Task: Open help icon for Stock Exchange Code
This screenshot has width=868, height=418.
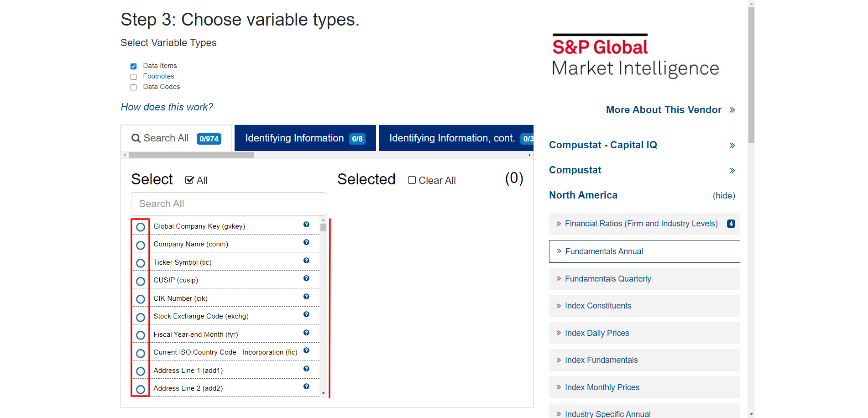Action: click(x=306, y=314)
